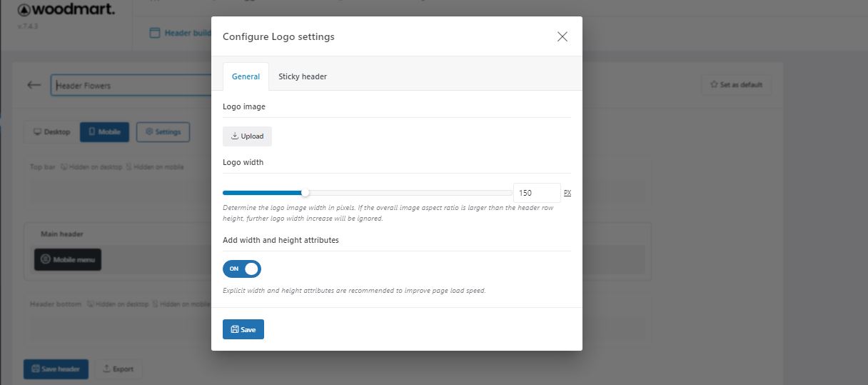Click the Logo width slider handle

point(306,193)
